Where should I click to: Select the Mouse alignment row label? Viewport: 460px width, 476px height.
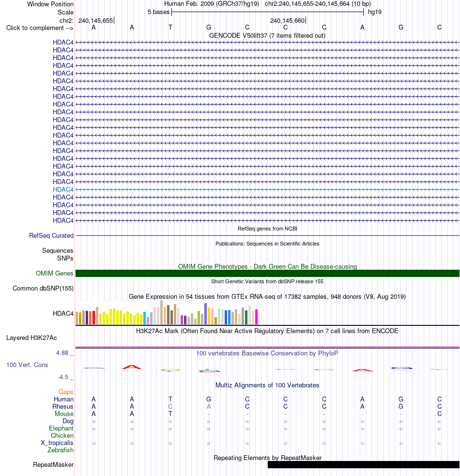(64, 414)
